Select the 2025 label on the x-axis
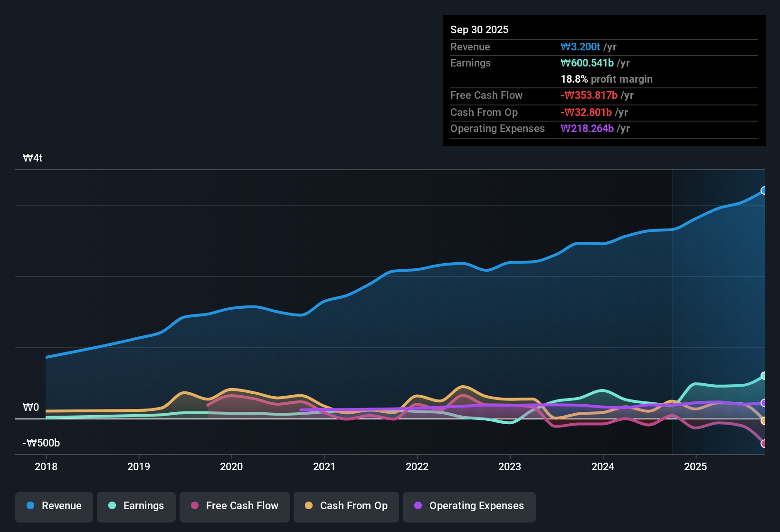The width and height of the screenshot is (780, 532). (x=695, y=467)
